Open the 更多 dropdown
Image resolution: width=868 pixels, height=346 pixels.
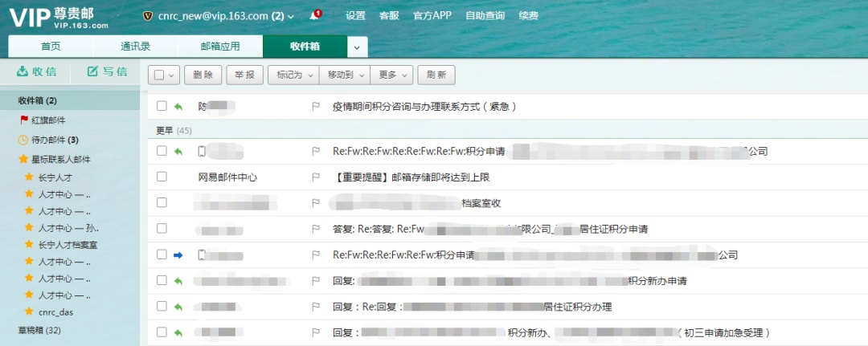point(392,75)
